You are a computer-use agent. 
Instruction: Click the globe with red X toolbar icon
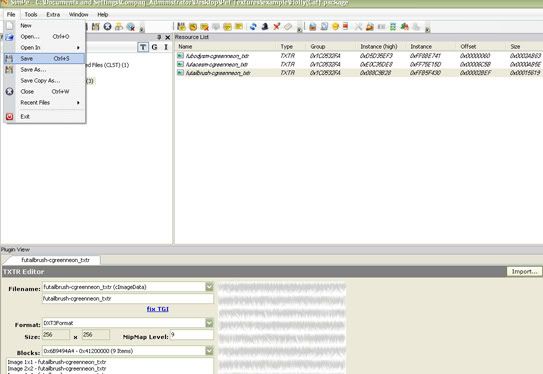point(131,27)
